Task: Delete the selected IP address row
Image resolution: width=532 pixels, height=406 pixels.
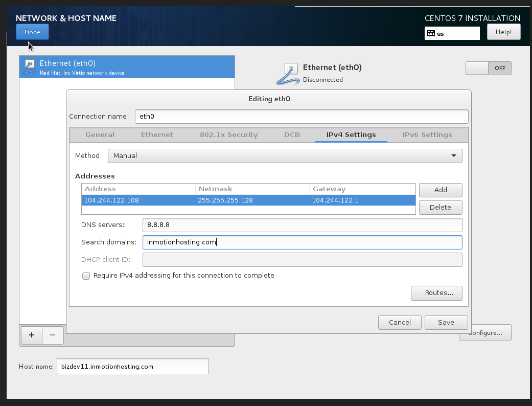Action: pyautogui.click(x=441, y=207)
